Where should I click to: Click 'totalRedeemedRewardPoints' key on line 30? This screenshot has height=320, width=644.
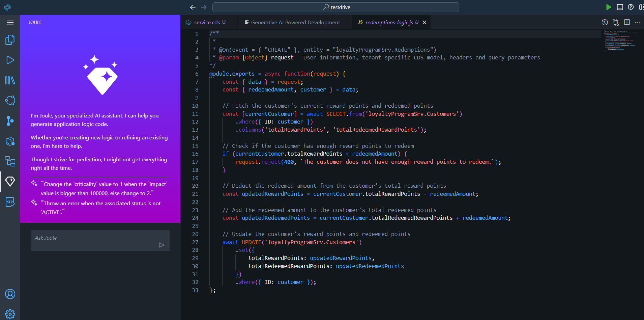[289, 266]
